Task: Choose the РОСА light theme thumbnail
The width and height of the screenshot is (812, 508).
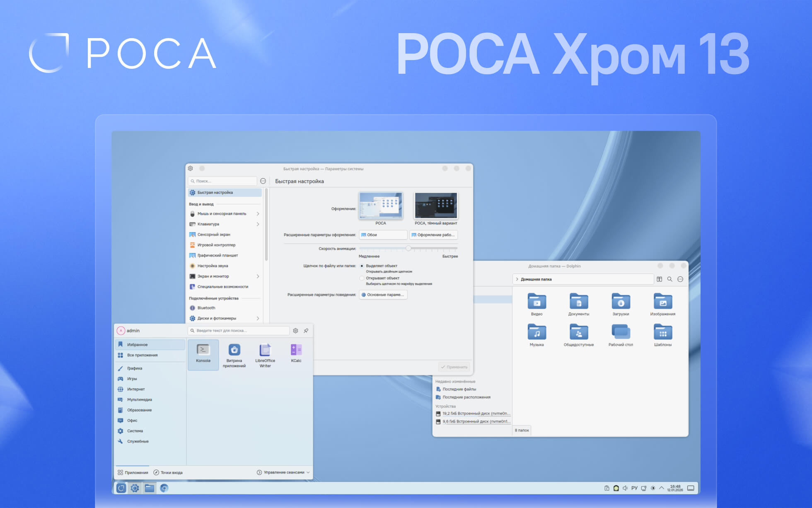Action: (381, 206)
